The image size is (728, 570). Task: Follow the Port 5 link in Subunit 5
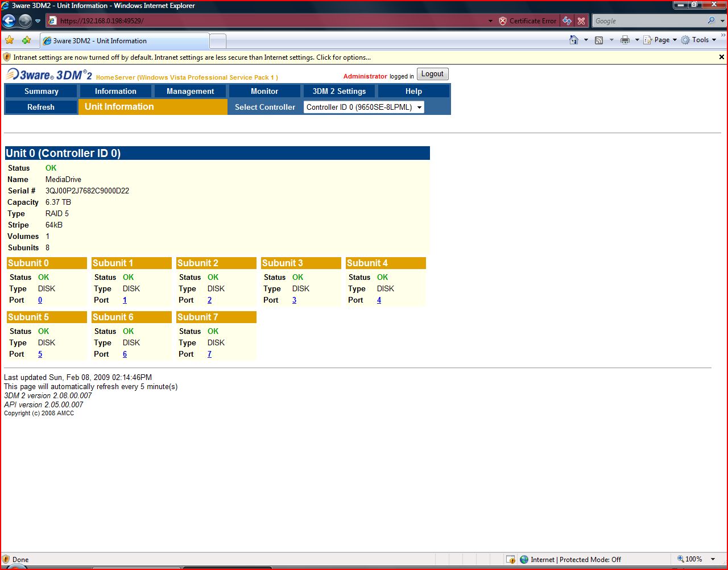coord(40,354)
